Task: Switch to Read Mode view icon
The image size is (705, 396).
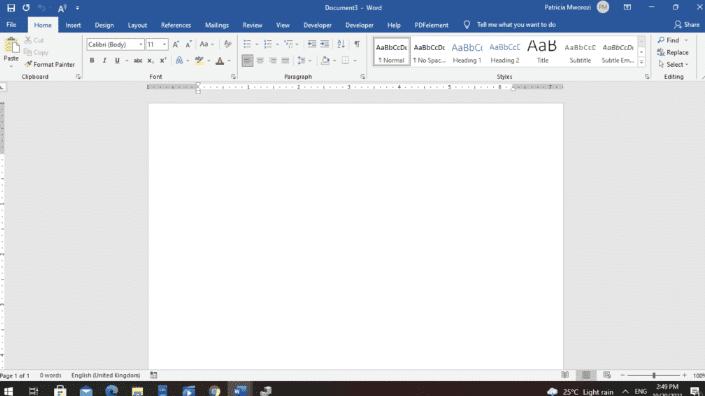Action: pos(565,375)
